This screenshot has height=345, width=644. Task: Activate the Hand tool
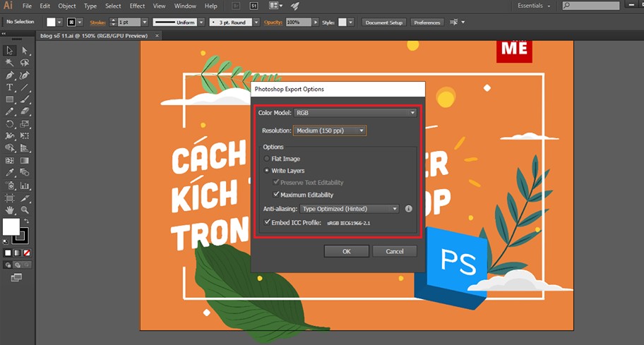click(10, 210)
